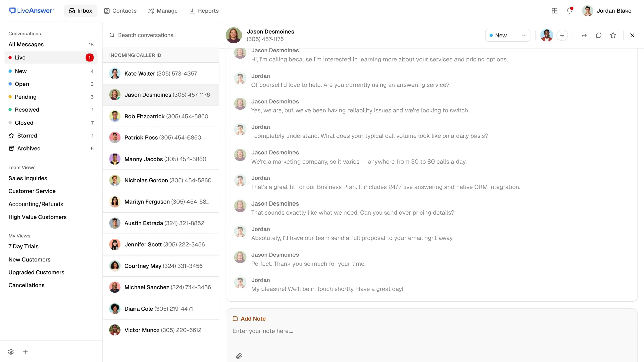The width and height of the screenshot is (644, 362).
Task: Open Rob Fitzpatrick conversation
Action: pos(161,116)
